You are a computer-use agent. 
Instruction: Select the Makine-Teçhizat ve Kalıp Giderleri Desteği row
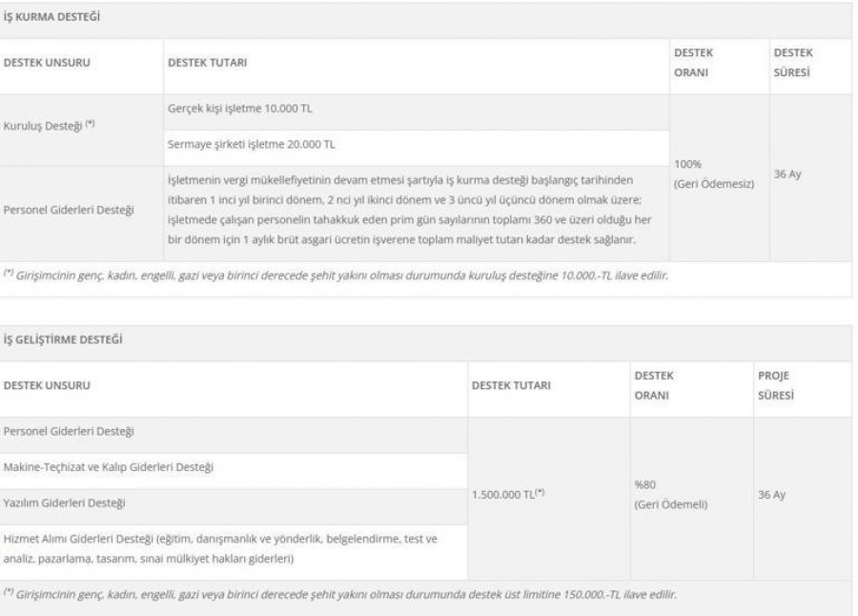108,467
